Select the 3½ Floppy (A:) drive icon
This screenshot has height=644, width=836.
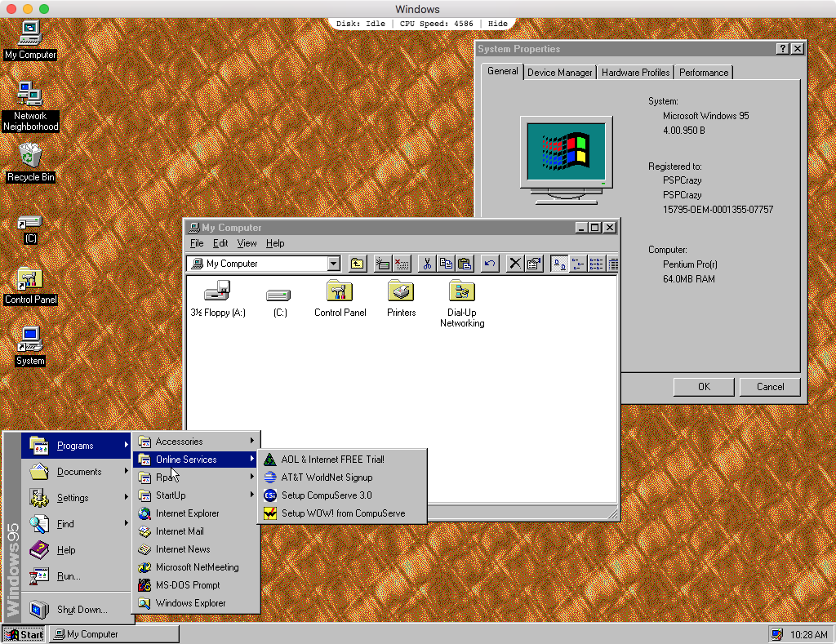coord(217,299)
